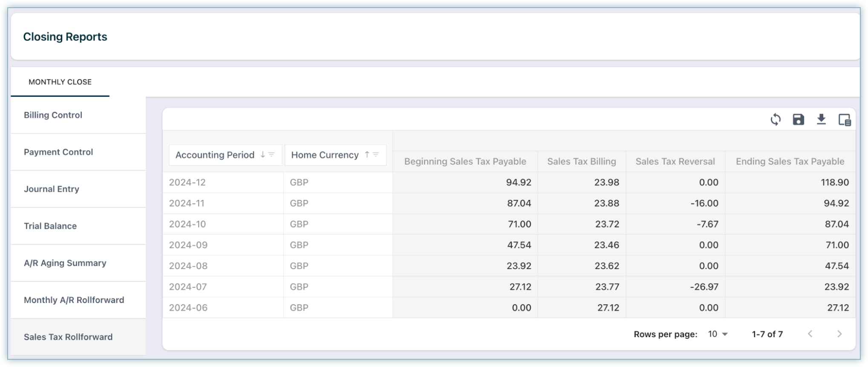Save the report using the disk icon
Viewport: 868px width, 367px height.
798,119
